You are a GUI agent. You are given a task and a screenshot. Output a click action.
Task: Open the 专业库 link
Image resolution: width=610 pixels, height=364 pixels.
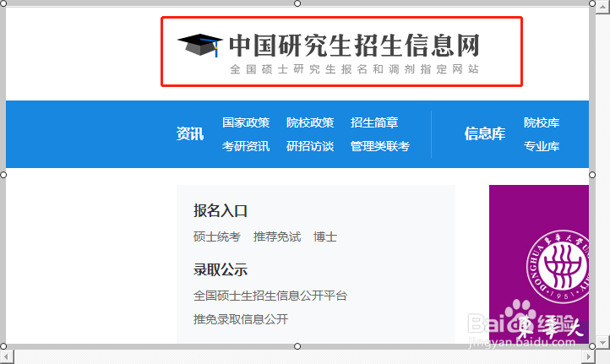click(542, 146)
